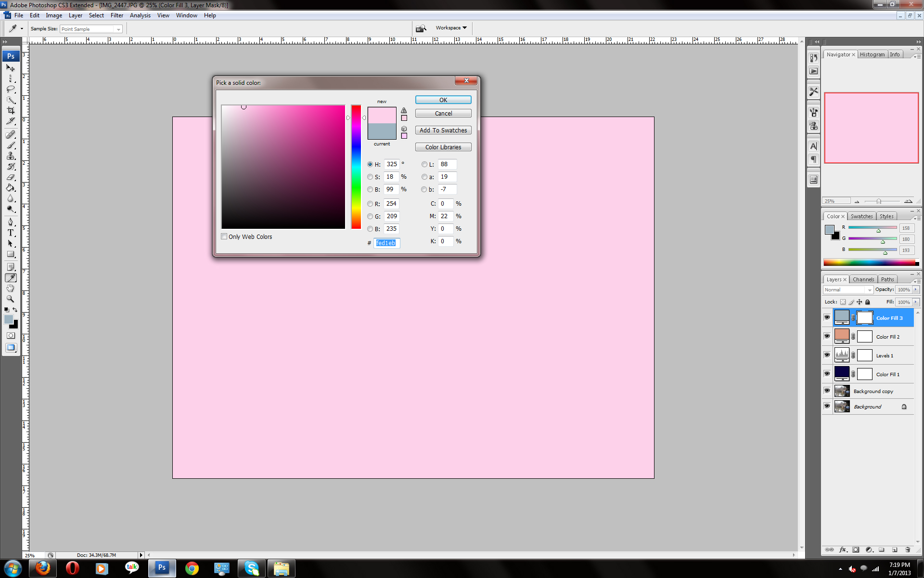This screenshot has height=578, width=924.
Task: Select the Healing Brush tool
Action: (11, 134)
